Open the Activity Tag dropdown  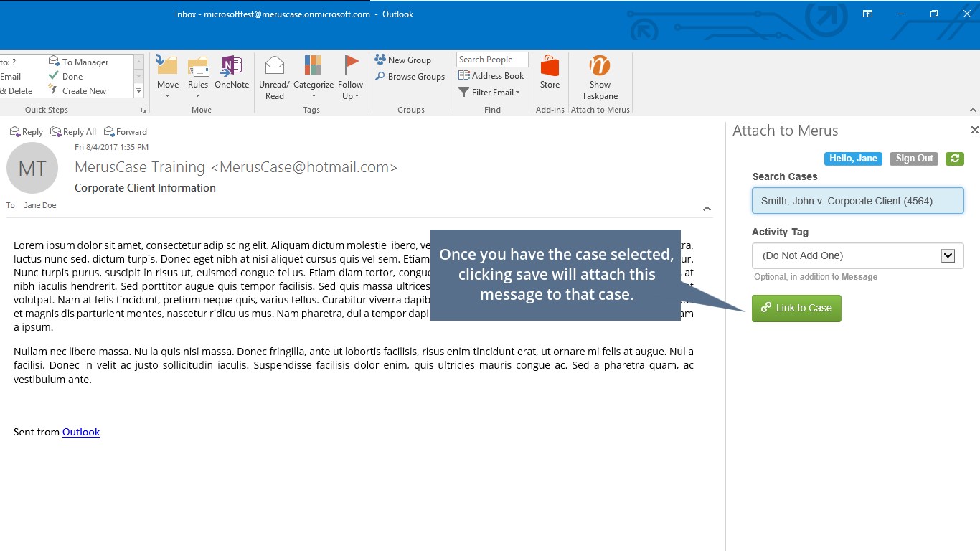click(x=857, y=255)
